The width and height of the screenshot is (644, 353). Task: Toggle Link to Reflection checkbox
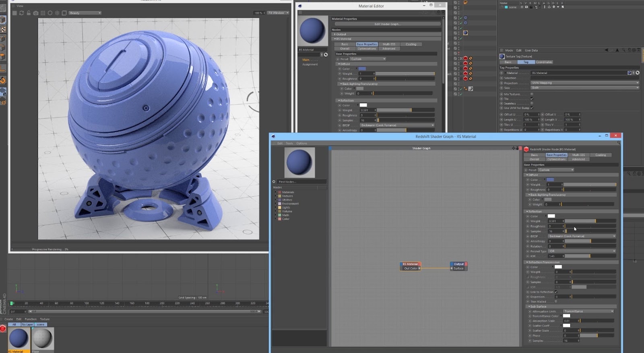[556, 292]
